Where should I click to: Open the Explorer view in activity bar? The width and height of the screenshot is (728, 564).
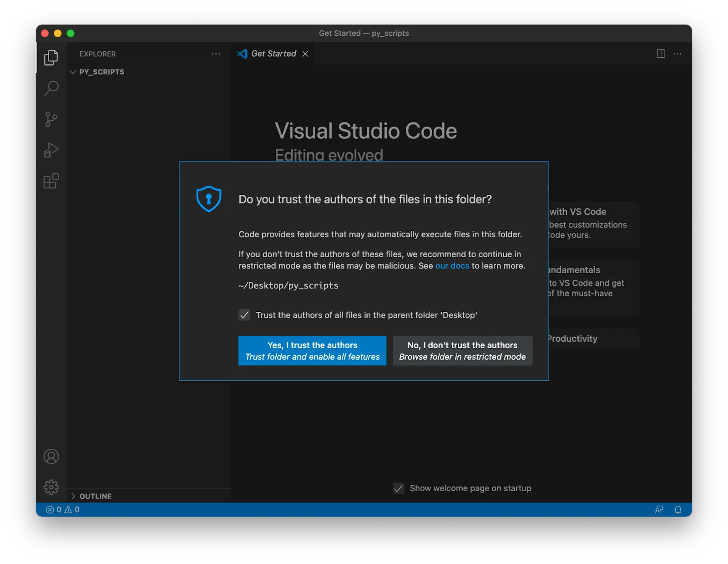tap(51, 57)
